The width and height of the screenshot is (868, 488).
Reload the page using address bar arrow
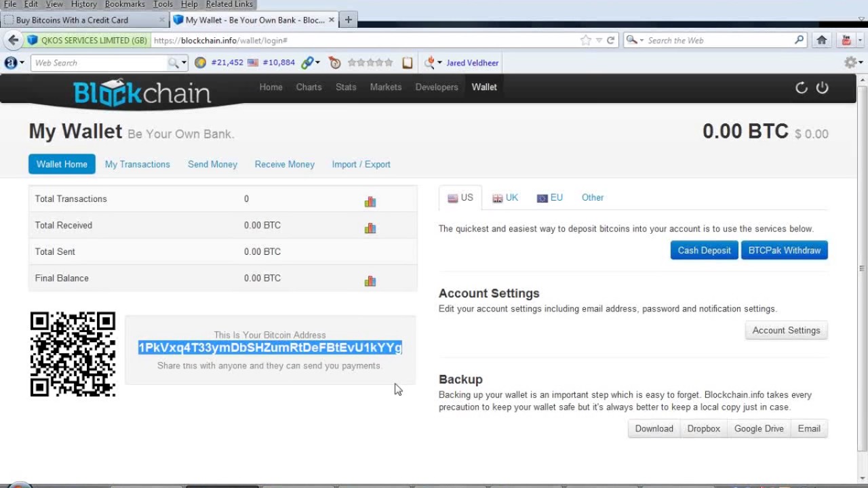click(610, 40)
